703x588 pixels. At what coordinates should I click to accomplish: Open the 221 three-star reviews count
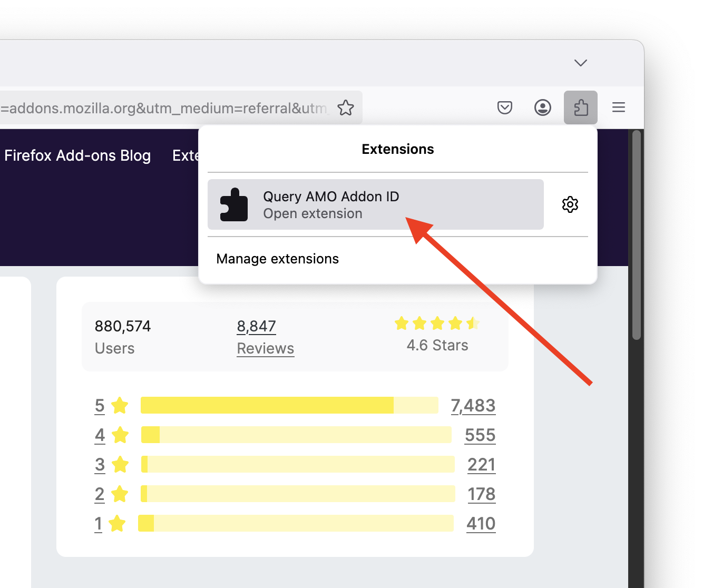(482, 465)
